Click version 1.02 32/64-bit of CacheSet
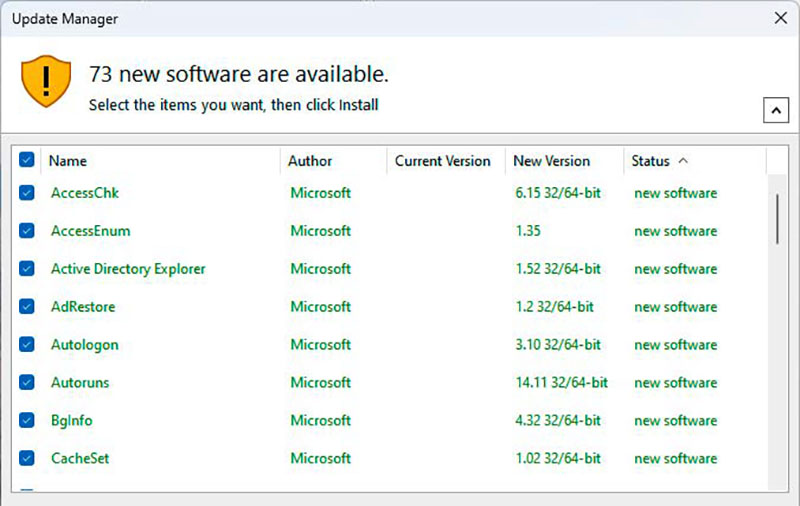800x506 pixels. tap(558, 458)
